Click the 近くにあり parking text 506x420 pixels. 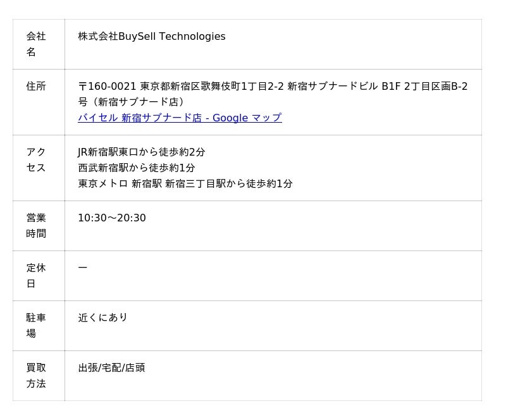coord(102,318)
